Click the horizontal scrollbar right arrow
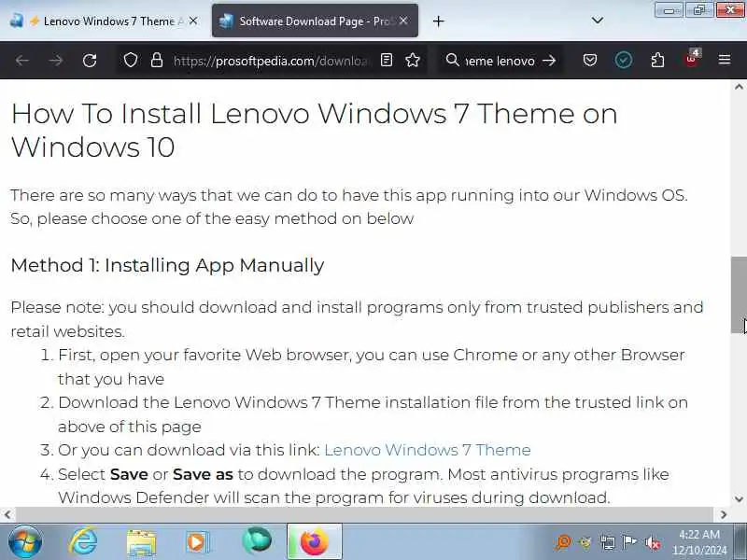The image size is (747, 560). pos(723,514)
